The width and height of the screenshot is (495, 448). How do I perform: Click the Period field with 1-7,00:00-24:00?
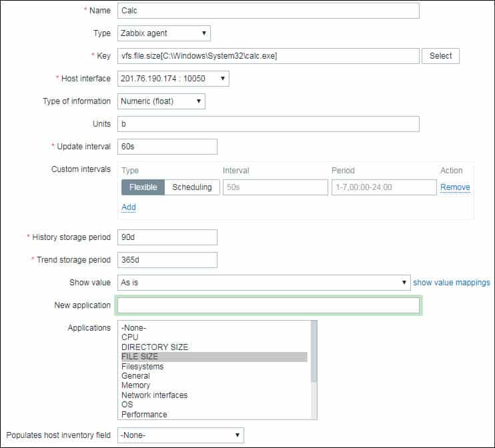point(384,187)
